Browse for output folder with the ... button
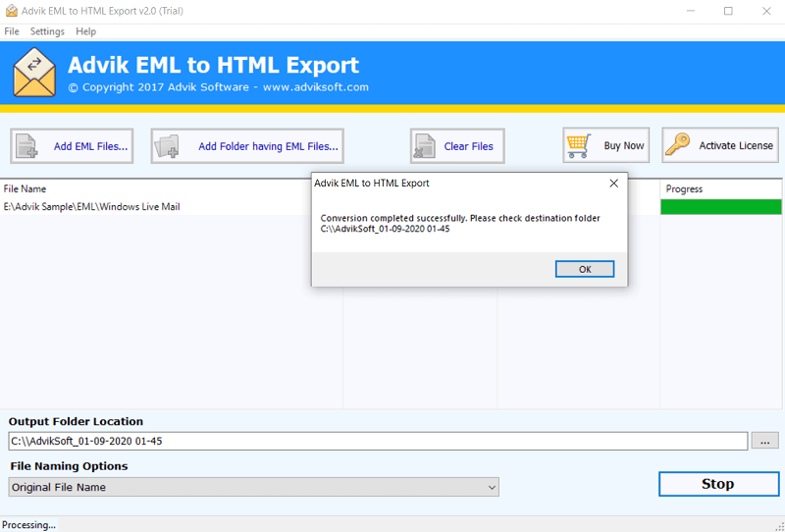This screenshot has height=532, width=785. pyautogui.click(x=764, y=442)
